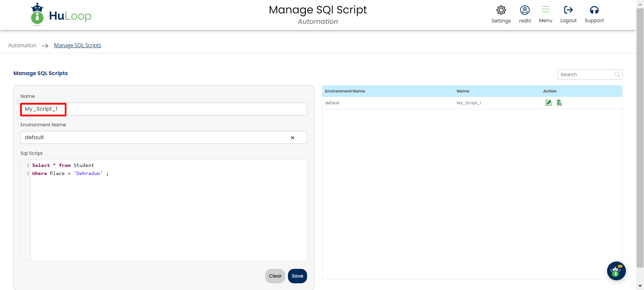This screenshot has height=290, width=644.
Task: Click into the Search box
Action: (x=586, y=74)
